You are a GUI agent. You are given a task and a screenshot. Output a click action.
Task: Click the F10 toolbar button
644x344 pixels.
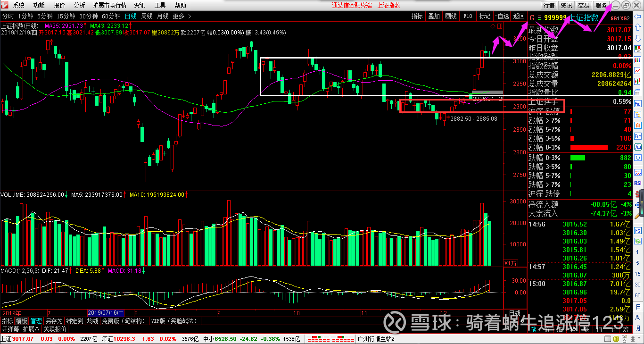pos(468,16)
